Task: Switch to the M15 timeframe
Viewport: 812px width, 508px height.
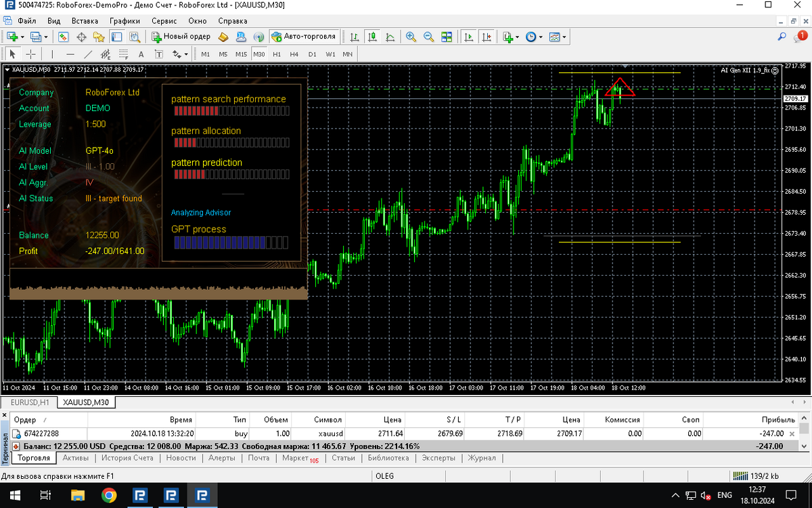Action: click(241, 54)
